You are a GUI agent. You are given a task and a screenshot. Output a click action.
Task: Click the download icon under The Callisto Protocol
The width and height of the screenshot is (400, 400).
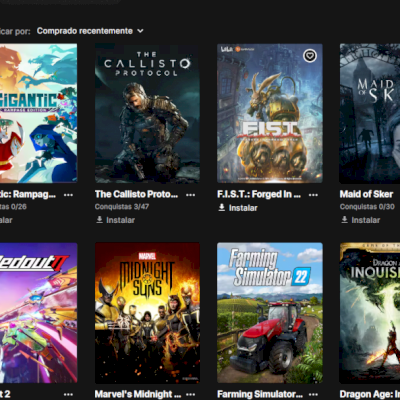pyautogui.click(x=99, y=220)
